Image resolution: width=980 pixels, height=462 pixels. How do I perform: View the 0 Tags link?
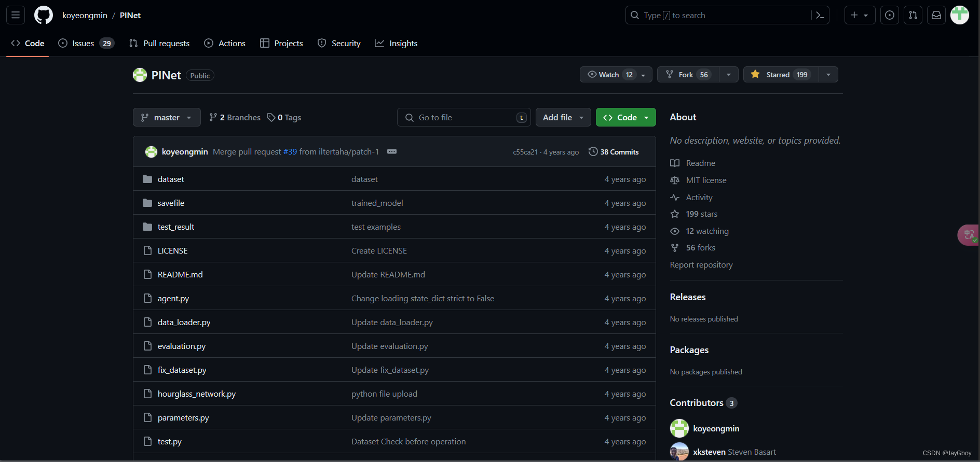coord(284,118)
